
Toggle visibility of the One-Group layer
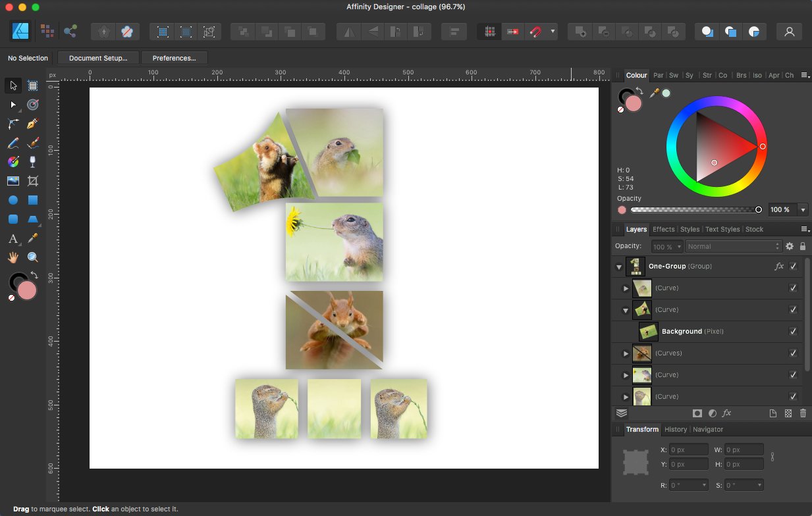(x=794, y=266)
